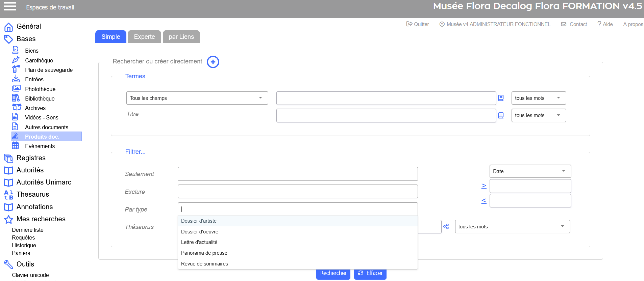Focus the minimum date input field
The width and height of the screenshot is (644, 281).
(530, 186)
